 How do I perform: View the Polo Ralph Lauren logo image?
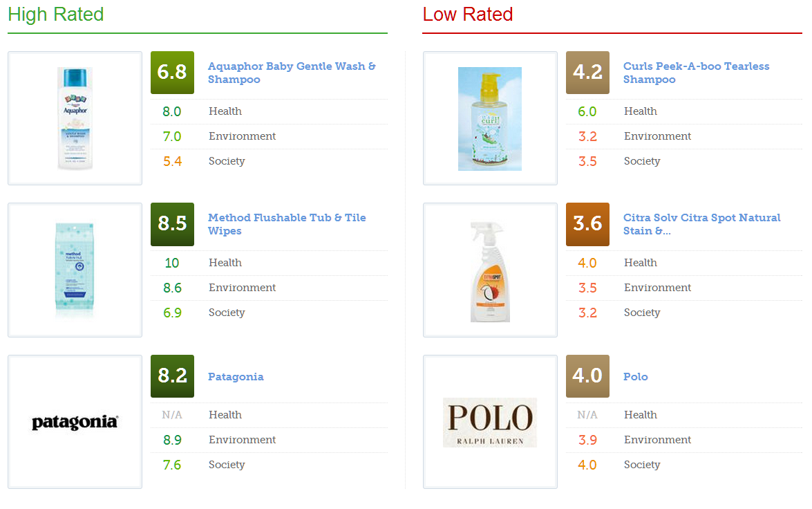(x=490, y=423)
